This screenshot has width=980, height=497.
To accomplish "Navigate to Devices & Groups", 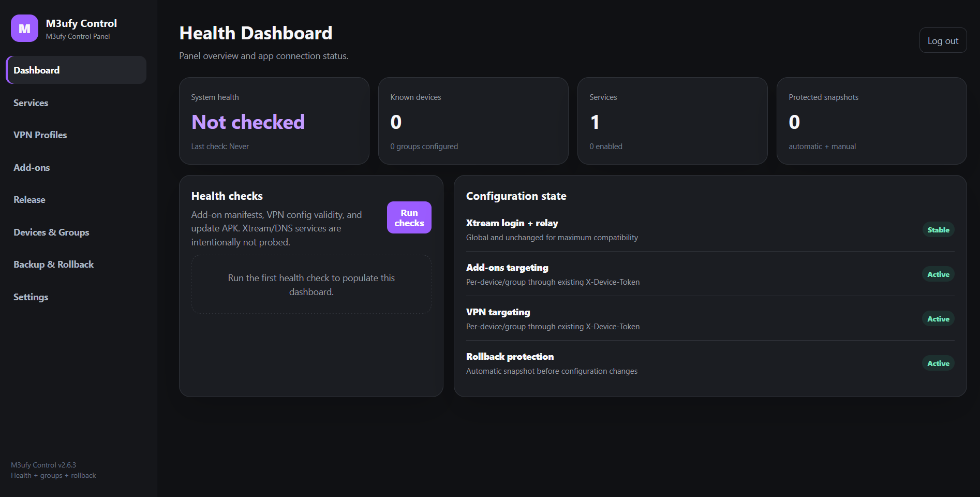I will click(x=76, y=232).
